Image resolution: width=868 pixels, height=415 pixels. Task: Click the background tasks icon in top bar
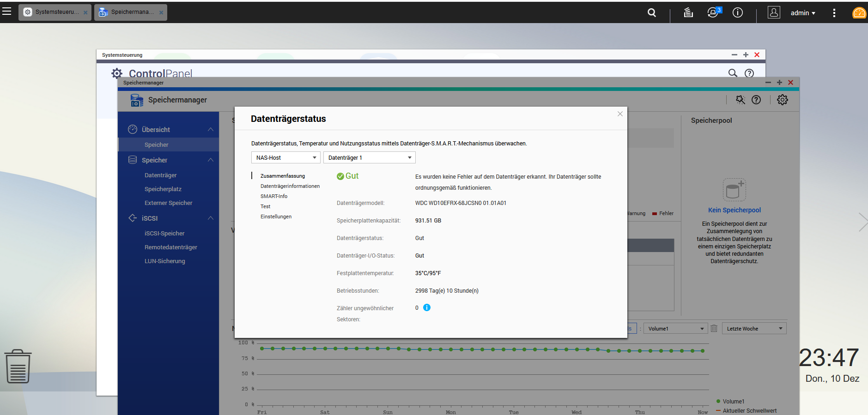(688, 12)
